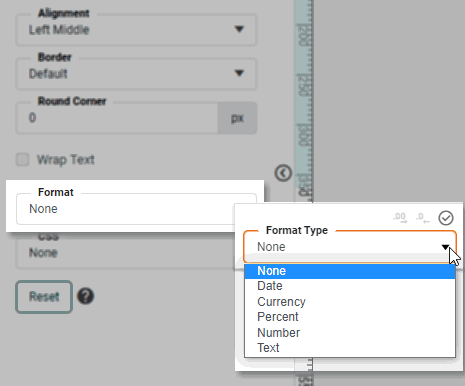465x386 pixels.
Task: Open the Border dropdown
Action: click(x=136, y=74)
